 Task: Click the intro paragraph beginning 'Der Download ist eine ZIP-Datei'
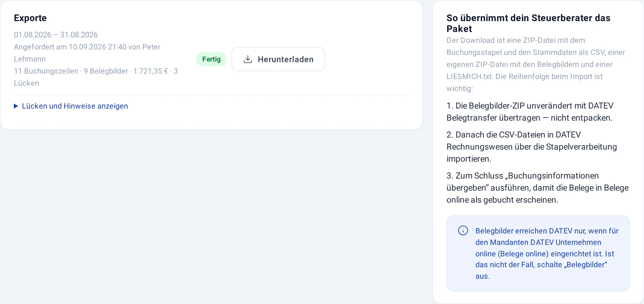(x=536, y=64)
